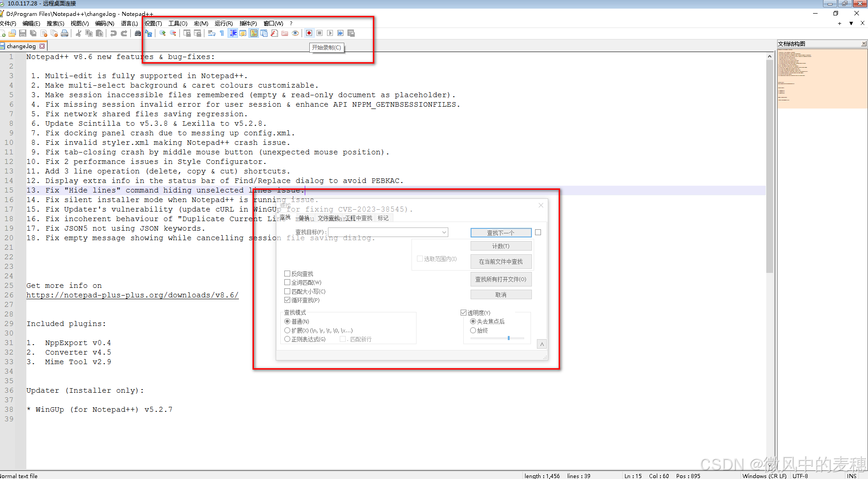868x479 pixels.
Task: Show all characters with the pilcrow icon
Action: pos(222,33)
